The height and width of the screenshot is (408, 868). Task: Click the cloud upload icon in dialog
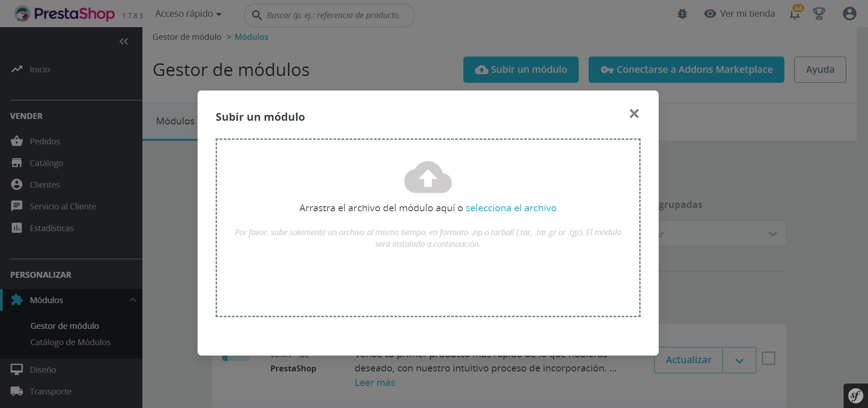tap(428, 177)
